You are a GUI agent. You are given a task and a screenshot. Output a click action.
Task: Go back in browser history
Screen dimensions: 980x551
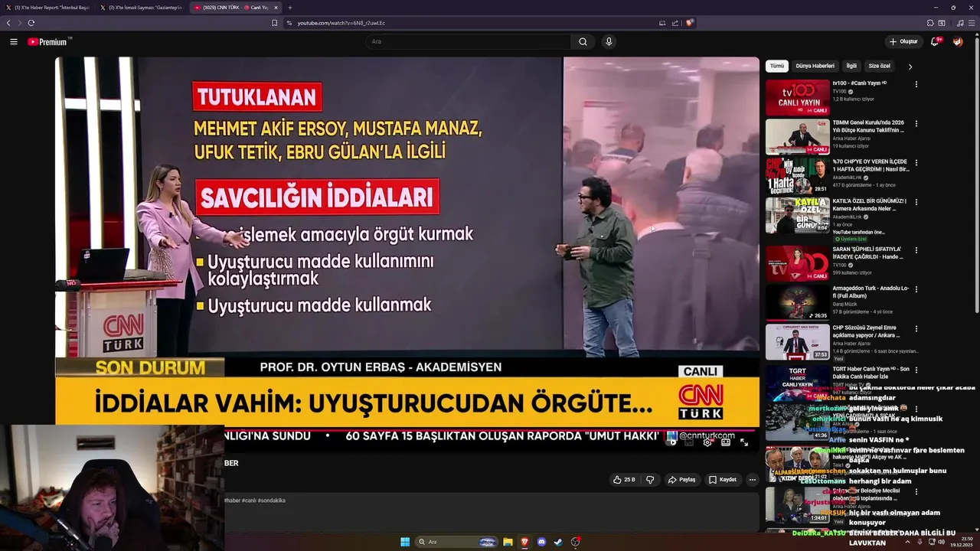[8, 23]
